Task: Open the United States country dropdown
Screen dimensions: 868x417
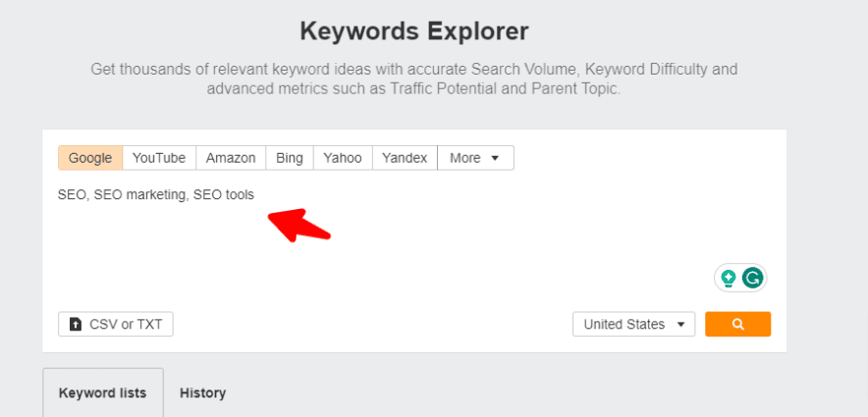Action: [x=633, y=324]
